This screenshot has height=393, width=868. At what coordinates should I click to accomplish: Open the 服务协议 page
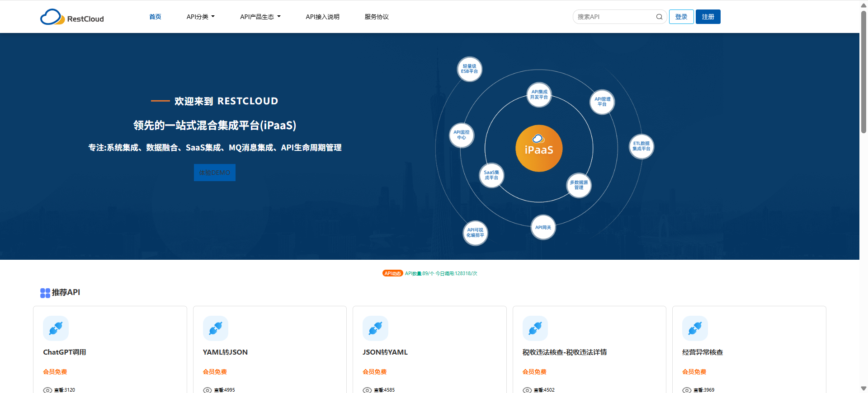(x=377, y=17)
